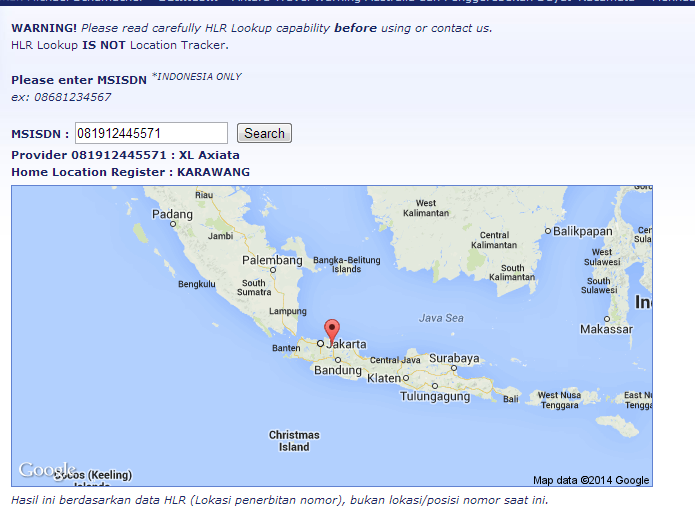Click the West Kalimantan label
This screenshot has height=510, width=695.
426,208
